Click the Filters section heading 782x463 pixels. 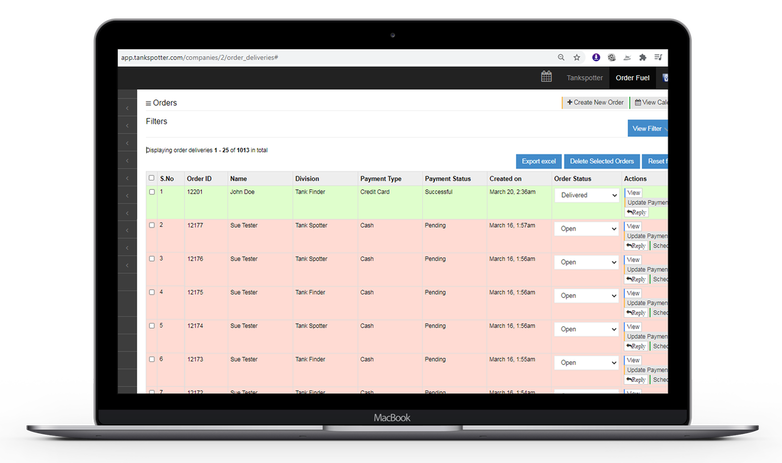tap(156, 121)
